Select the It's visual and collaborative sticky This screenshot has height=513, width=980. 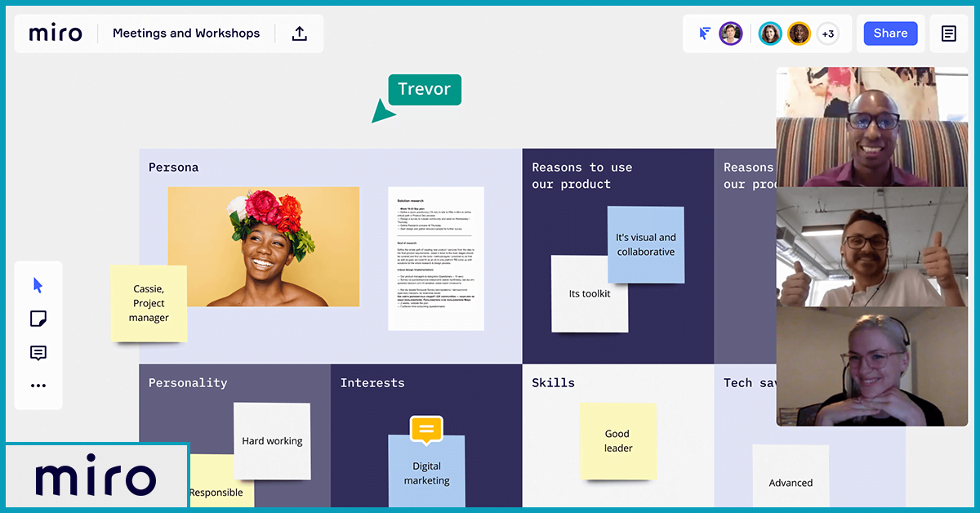[646, 244]
